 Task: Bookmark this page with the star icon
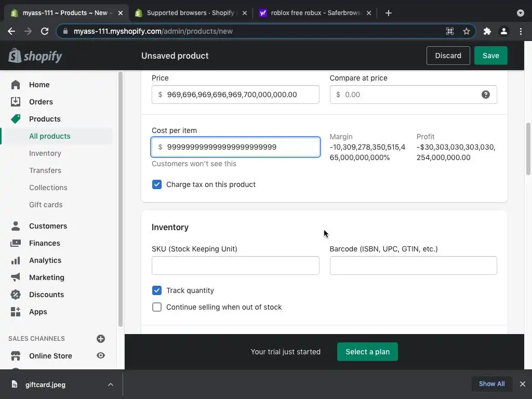467,31
